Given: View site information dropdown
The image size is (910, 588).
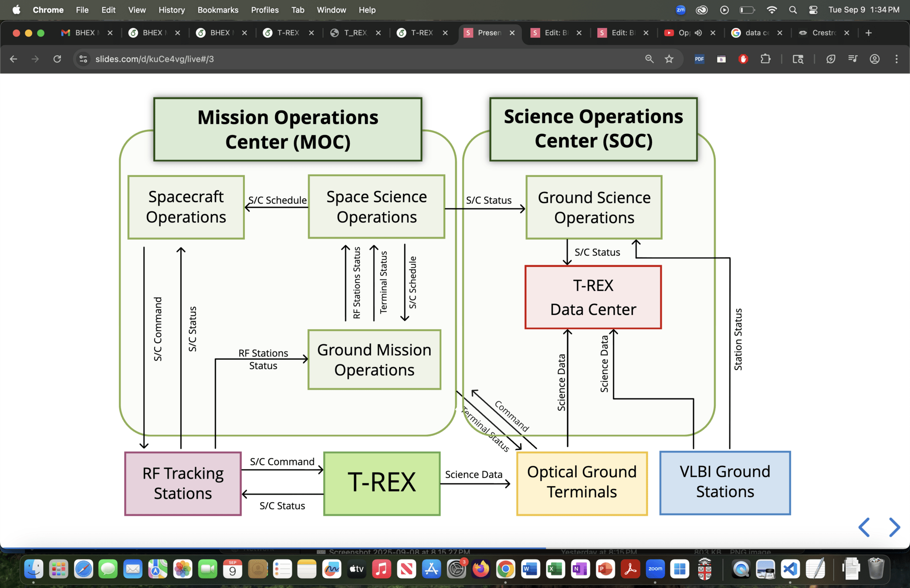Looking at the screenshot, I should point(83,59).
